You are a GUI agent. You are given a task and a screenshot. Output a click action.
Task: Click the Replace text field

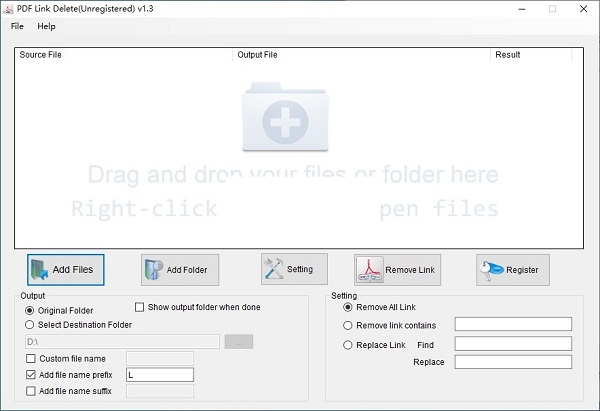point(513,362)
